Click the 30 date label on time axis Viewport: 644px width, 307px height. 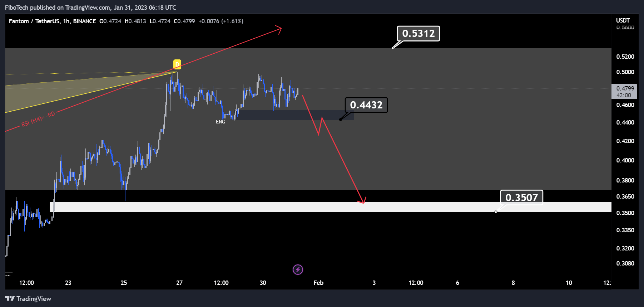[x=263, y=283]
